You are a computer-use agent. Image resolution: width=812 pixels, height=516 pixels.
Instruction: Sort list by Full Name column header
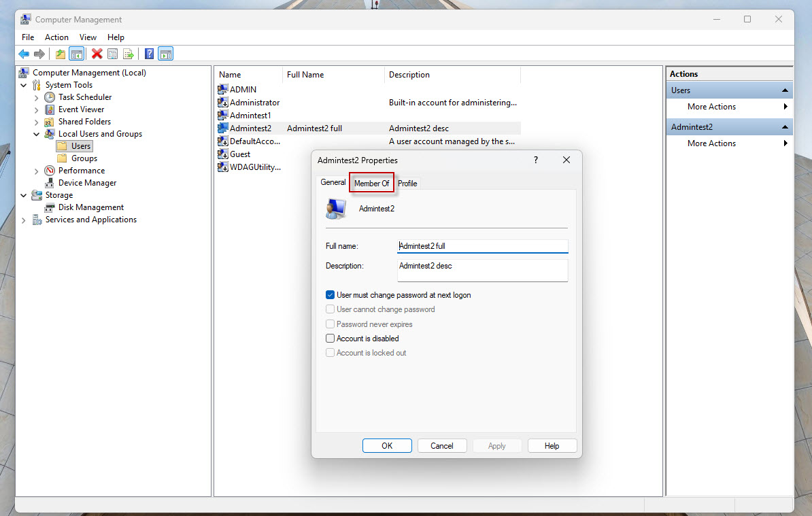[x=334, y=75]
